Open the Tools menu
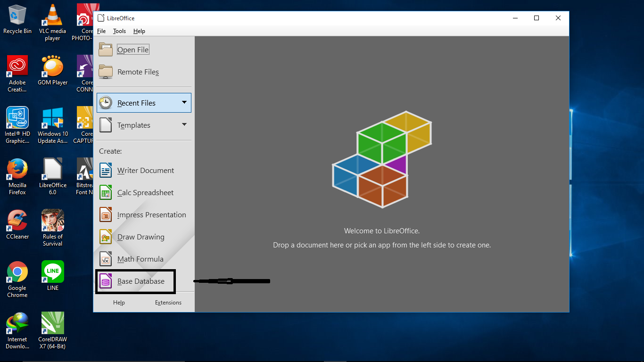The width and height of the screenshot is (644, 362). 119,31
